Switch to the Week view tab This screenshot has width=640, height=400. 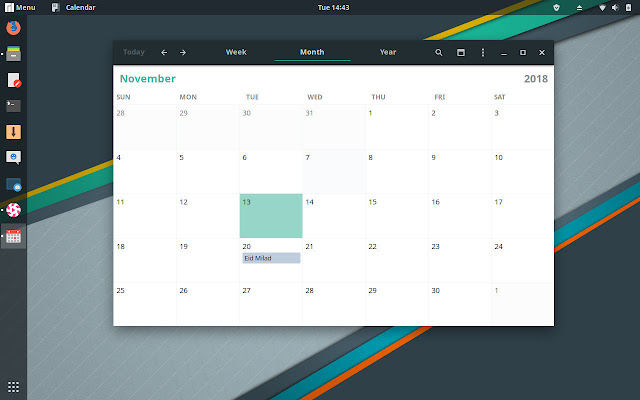pyautogui.click(x=236, y=52)
